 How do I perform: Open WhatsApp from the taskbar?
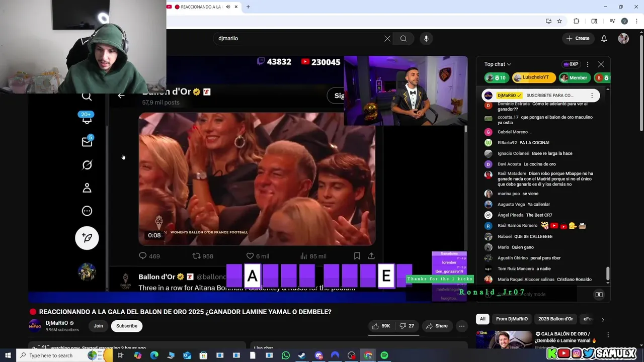(x=286, y=355)
